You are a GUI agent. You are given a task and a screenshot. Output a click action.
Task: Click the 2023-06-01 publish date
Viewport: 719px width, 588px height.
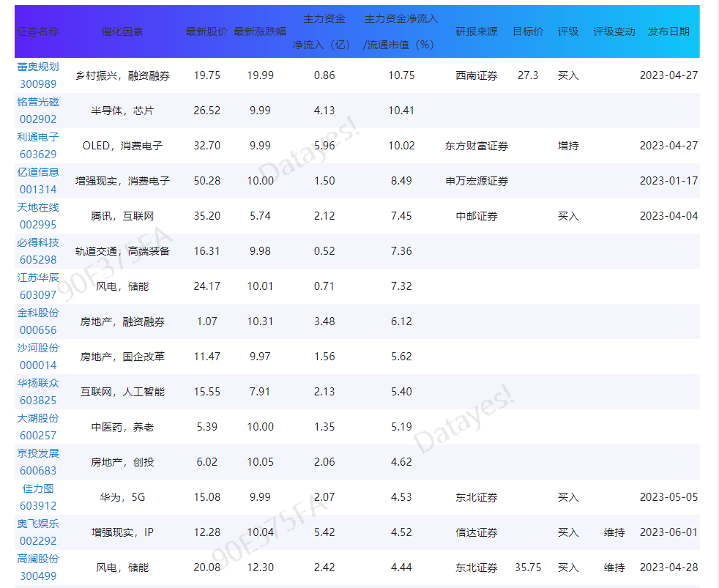click(668, 532)
